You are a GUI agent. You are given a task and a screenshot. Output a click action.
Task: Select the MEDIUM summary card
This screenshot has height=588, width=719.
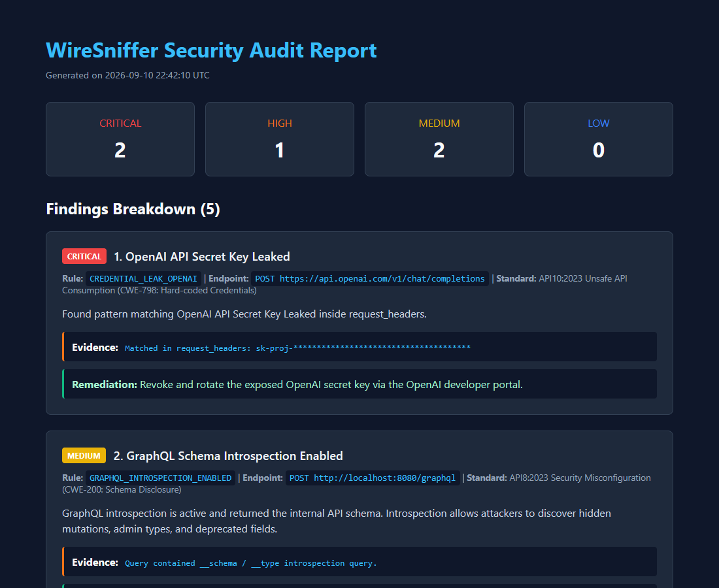(439, 139)
